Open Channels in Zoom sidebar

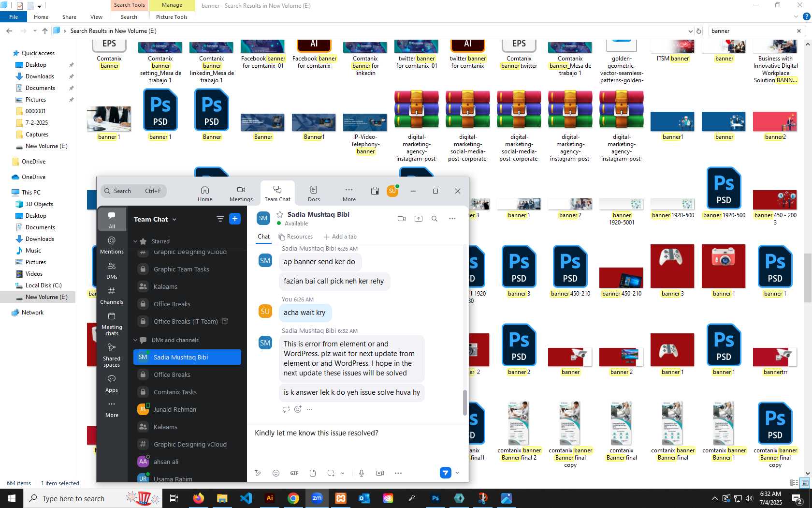tap(112, 295)
